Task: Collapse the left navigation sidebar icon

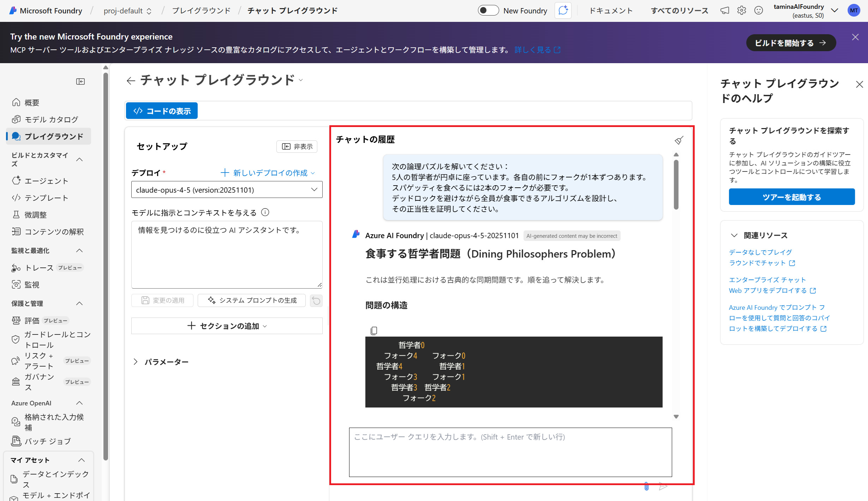Action: tap(80, 82)
